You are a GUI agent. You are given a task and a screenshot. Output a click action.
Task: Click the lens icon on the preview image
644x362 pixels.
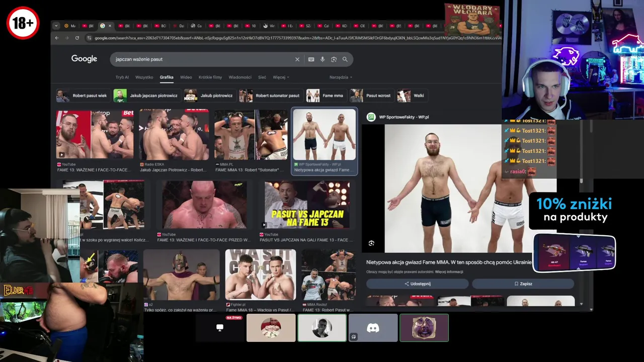click(371, 243)
